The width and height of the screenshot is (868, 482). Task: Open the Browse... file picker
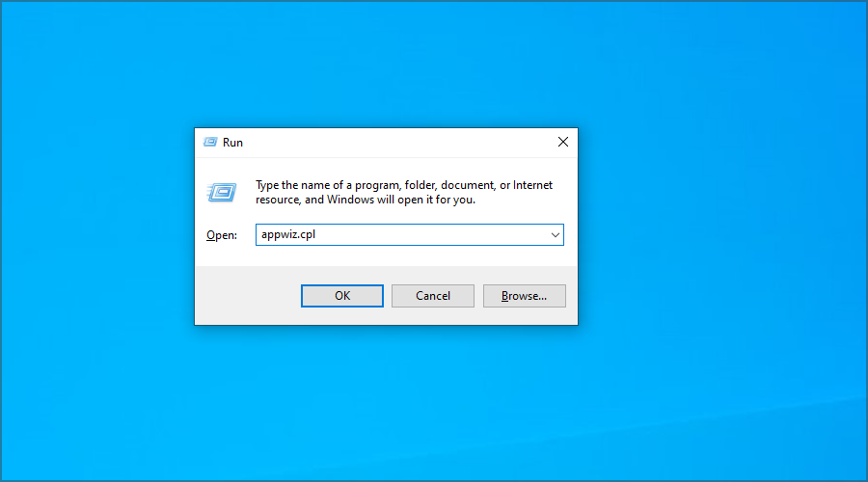[525, 296]
